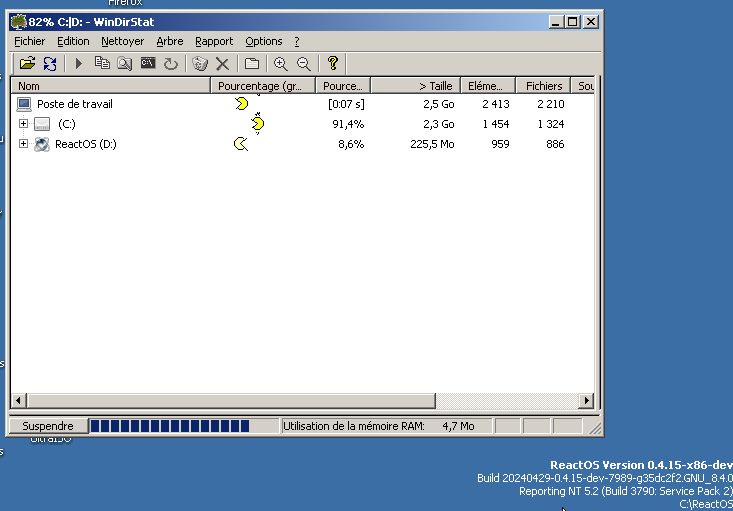The image size is (733, 511).
Task: Click the scroll left arrow
Action: (18, 400)
